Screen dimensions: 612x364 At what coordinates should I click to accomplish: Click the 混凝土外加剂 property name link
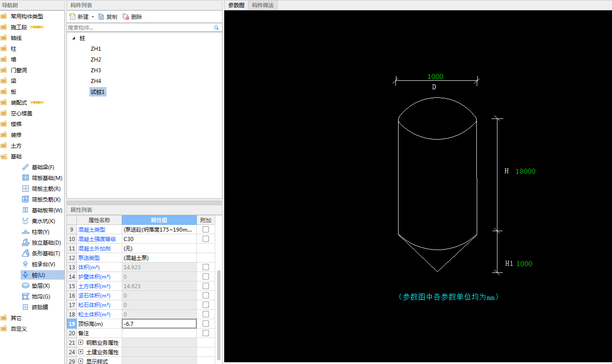[94, 248]
